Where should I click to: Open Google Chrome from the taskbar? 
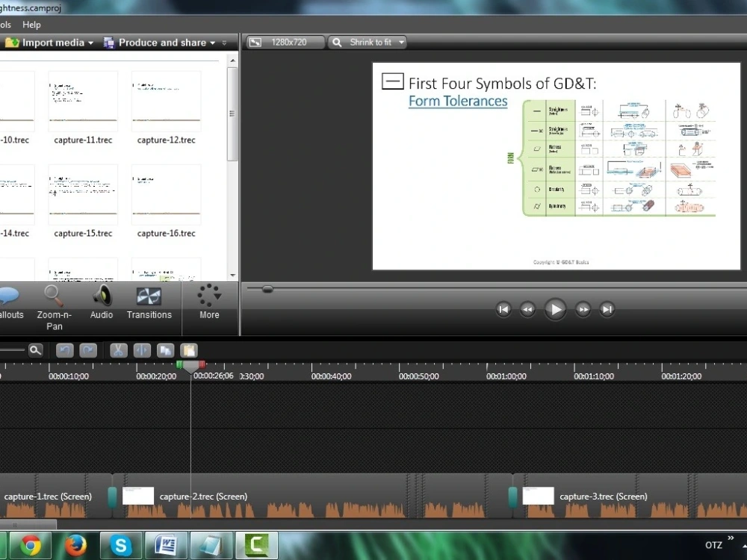pyautogui.click(x=30, y=545)
